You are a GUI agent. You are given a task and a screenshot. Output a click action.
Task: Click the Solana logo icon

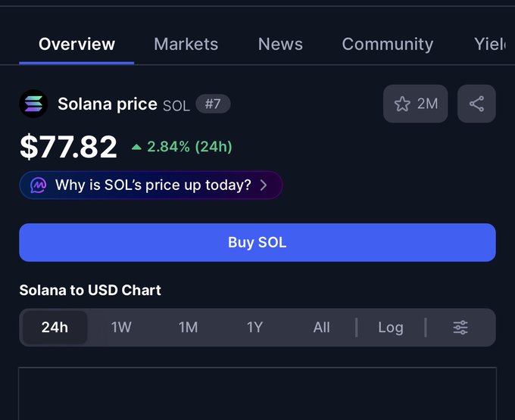coord(33,104)
